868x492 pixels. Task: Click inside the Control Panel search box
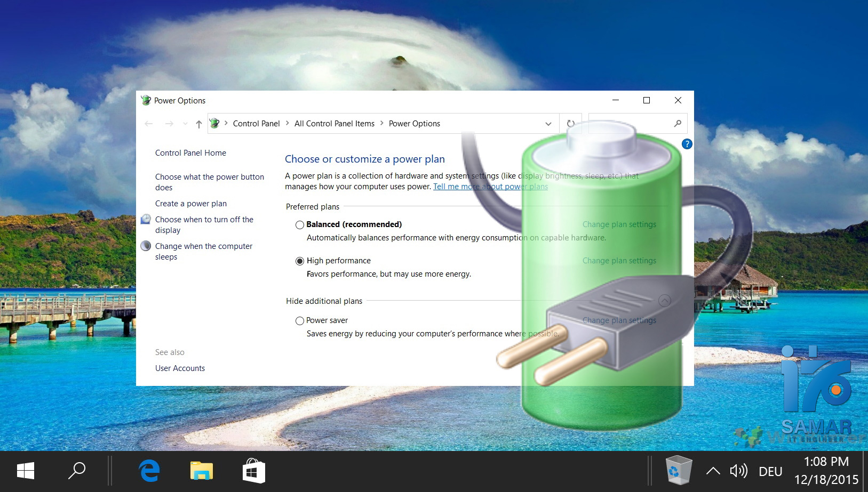pyautogui.click(x=630, y=124)
